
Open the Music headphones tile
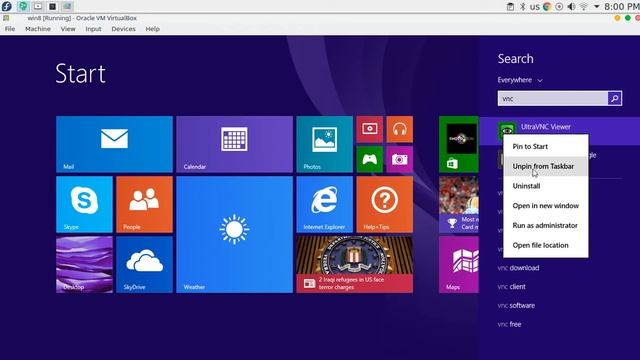tap(400, 129)
